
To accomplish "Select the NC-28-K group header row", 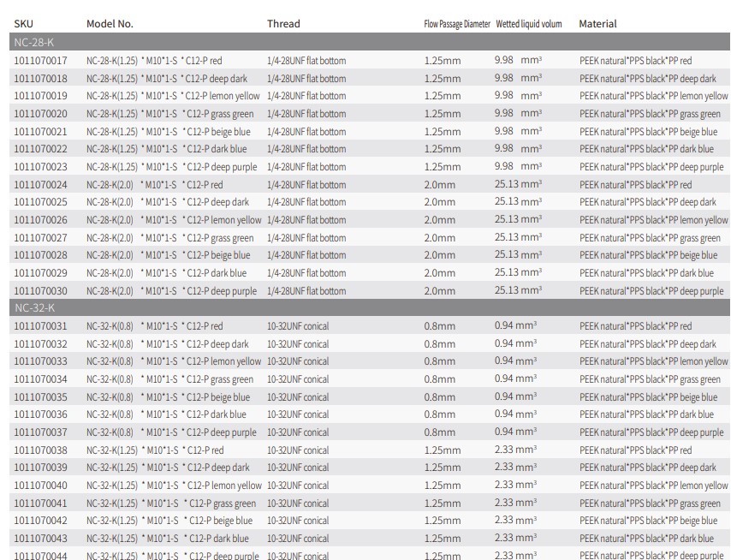I will point(370,42).
